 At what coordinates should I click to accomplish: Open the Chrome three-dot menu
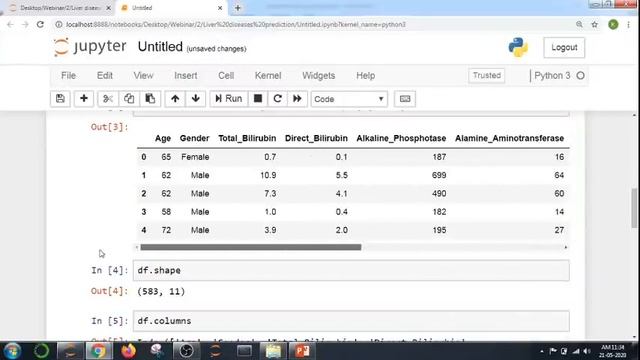pyautogui.click(x=629, y=24)
